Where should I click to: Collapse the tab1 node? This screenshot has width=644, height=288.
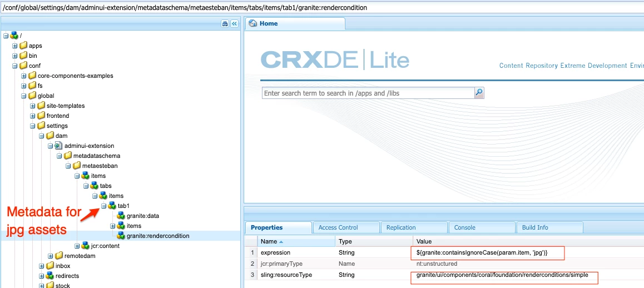click(104, 206)
